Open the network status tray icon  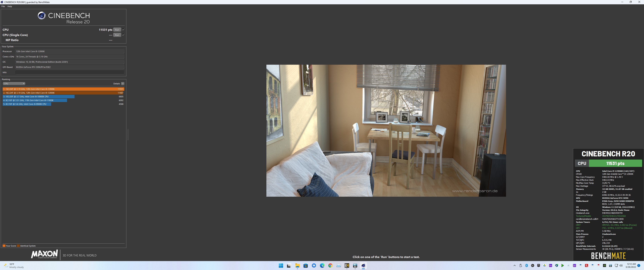(616, 266)
